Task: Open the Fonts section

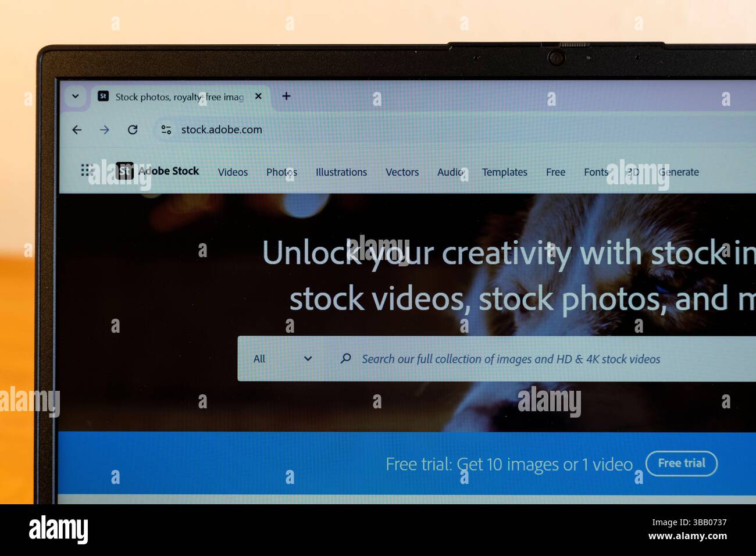Action: point(596,172)
